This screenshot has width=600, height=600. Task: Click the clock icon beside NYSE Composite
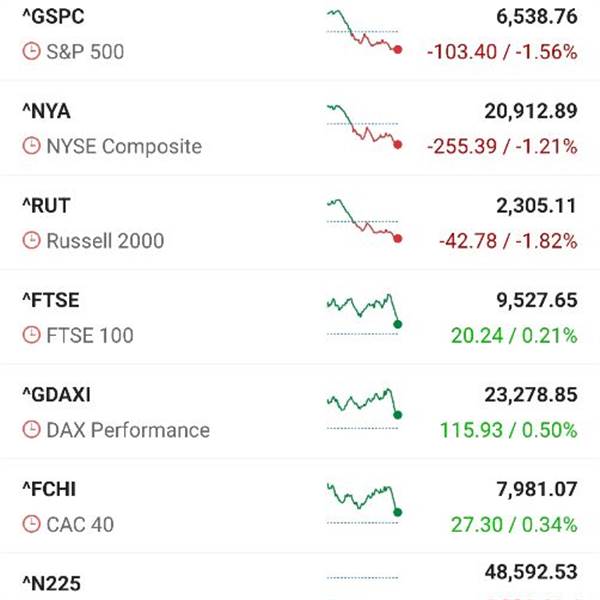[32, 146]
